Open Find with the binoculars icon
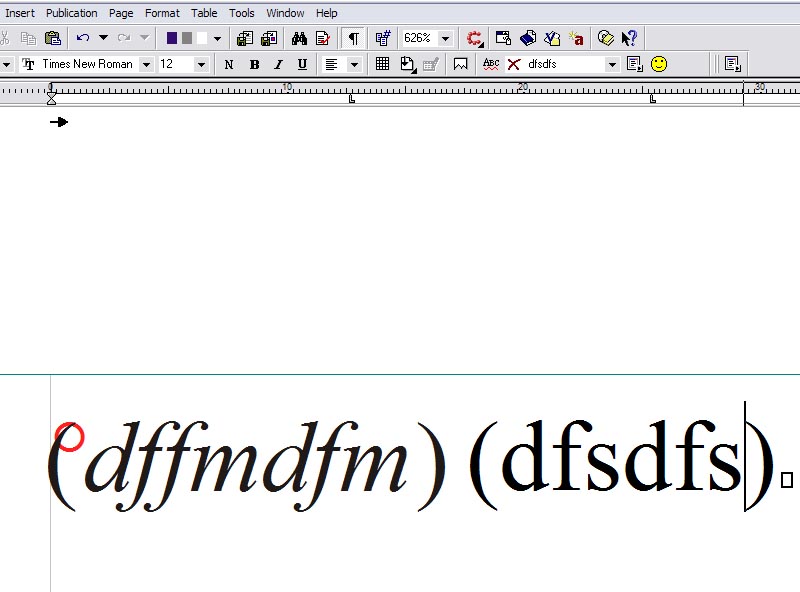Image resolution: width=800 pixels, height=592 pixels. 299,38
